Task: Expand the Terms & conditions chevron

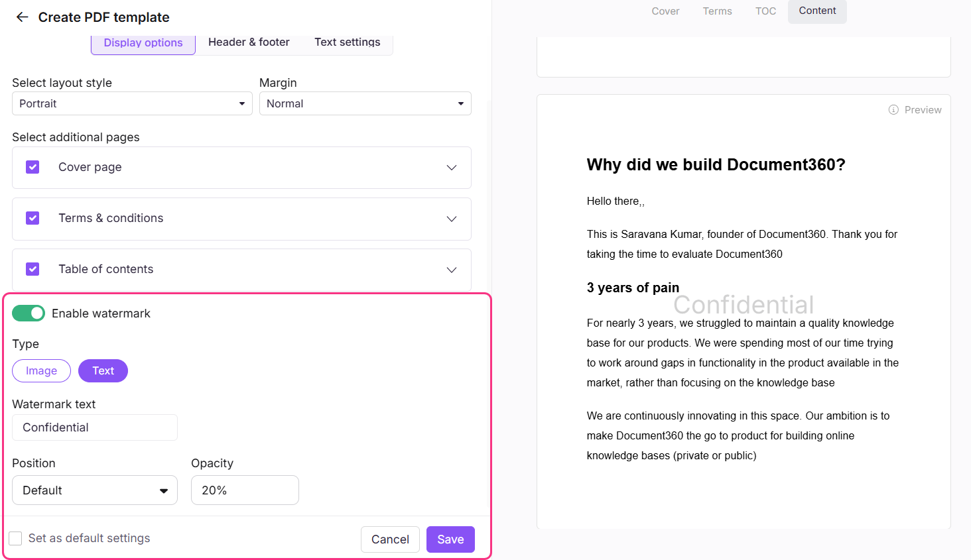Action: pos(452,219)
